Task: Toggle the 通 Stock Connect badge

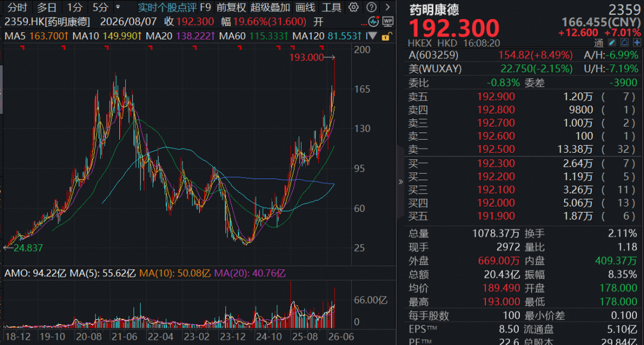Action: [x=599, y=42]
